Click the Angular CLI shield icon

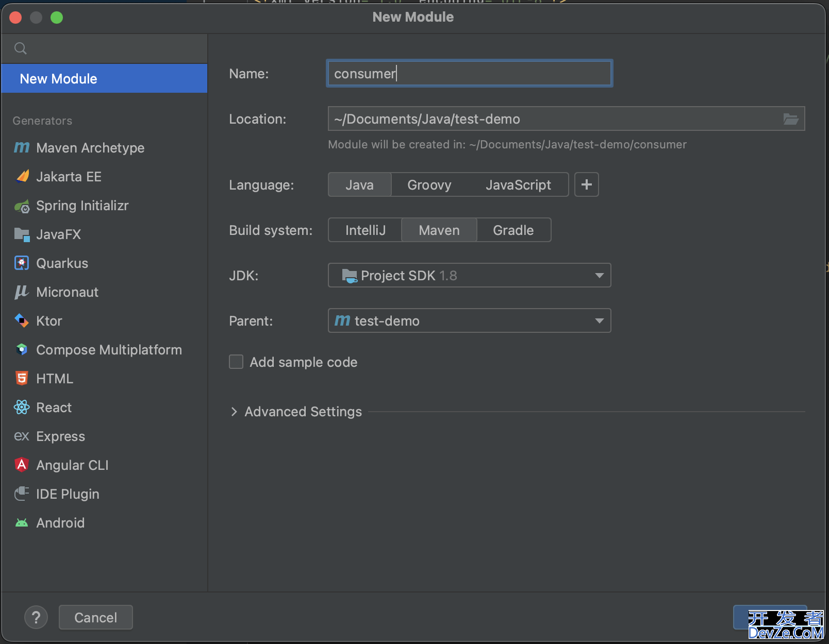pos(22,465)
